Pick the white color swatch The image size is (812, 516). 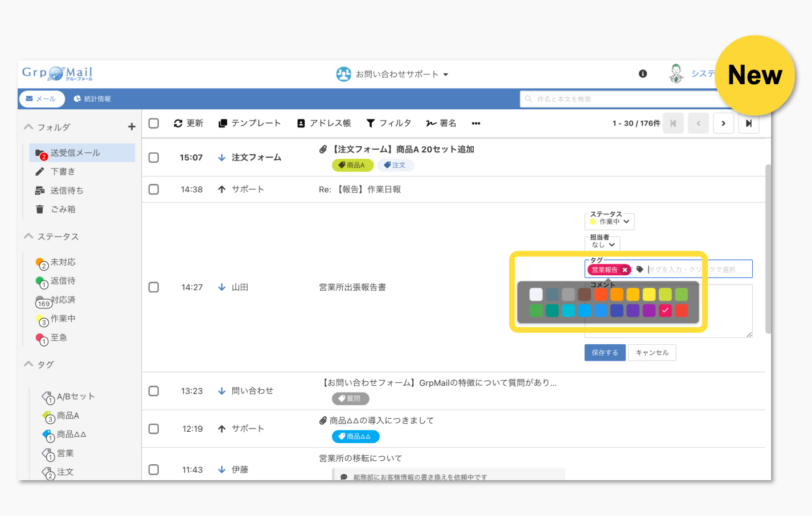click(536, 294)
